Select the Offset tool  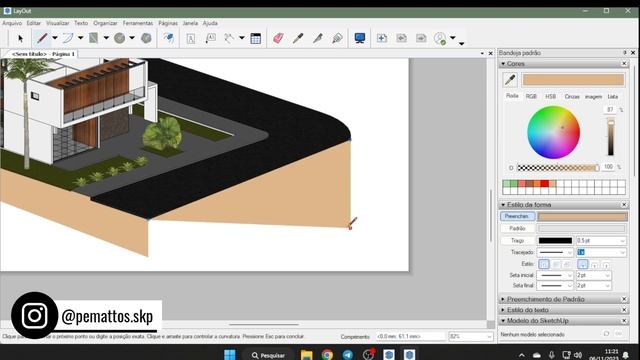pos(169,38)
